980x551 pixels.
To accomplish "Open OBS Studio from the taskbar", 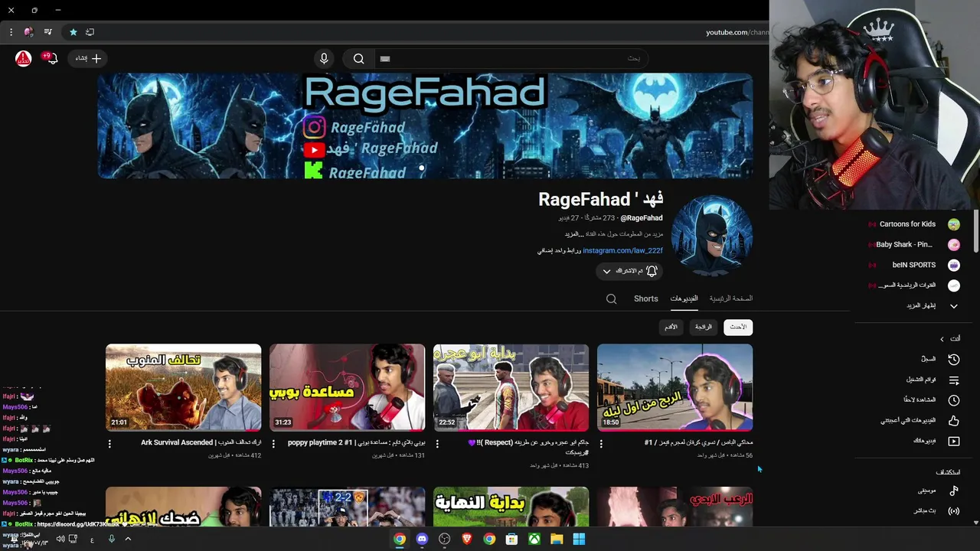I will point(444,539).
